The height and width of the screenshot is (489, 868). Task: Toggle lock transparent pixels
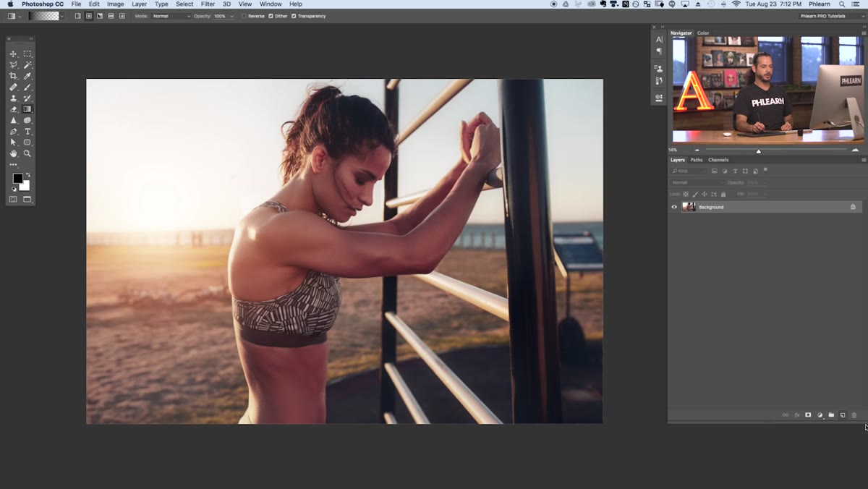[x=686, y=195]
